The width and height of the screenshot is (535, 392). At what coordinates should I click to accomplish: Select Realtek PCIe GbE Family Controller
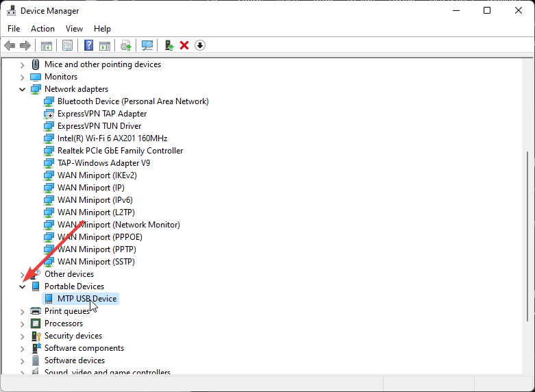click(120, 151)
